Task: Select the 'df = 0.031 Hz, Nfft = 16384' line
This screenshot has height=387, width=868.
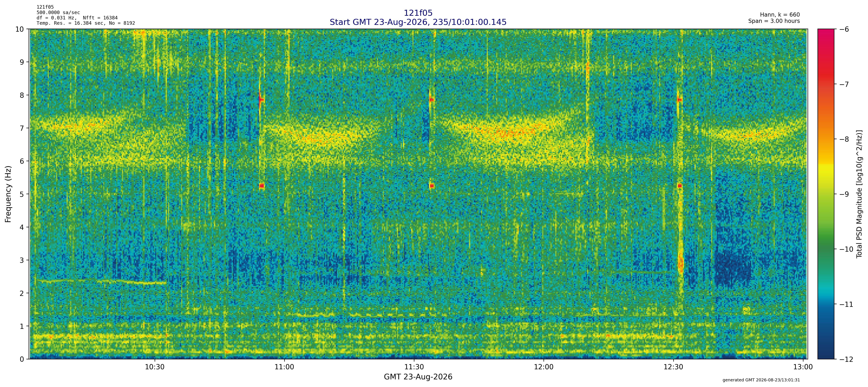Action: [77, 18]
